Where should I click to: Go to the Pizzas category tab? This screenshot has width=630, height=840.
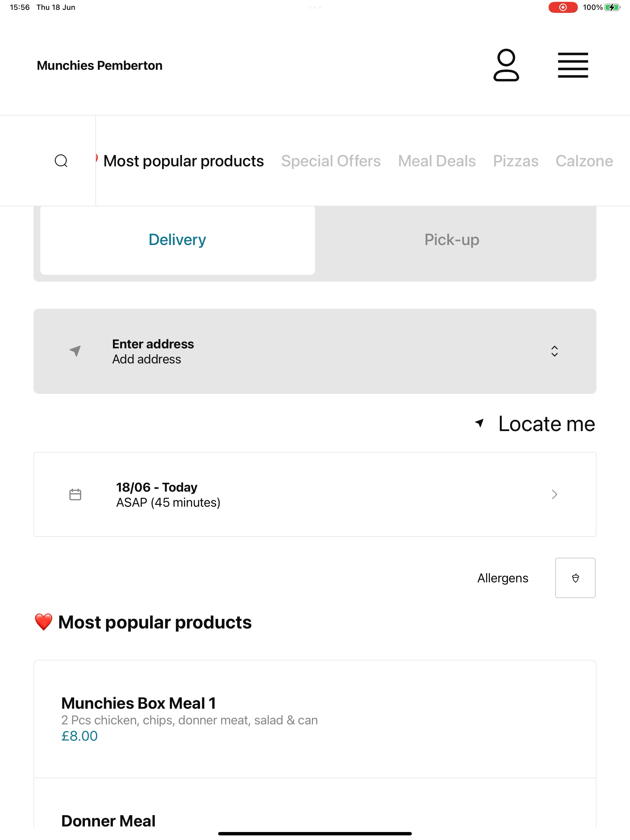(x=516, y=161)
